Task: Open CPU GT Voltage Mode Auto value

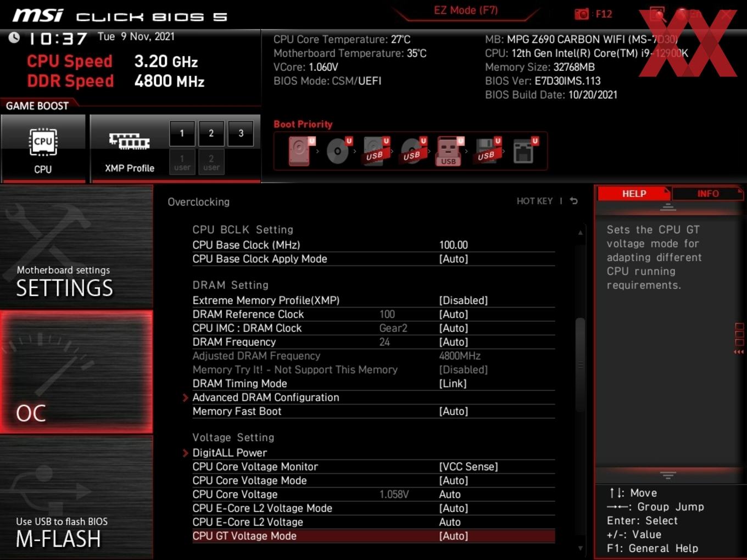Action: [x=453, y=536]
